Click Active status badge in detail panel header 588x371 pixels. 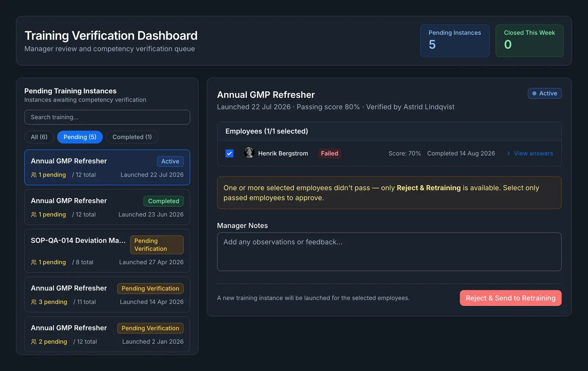[x=545, y=93]
